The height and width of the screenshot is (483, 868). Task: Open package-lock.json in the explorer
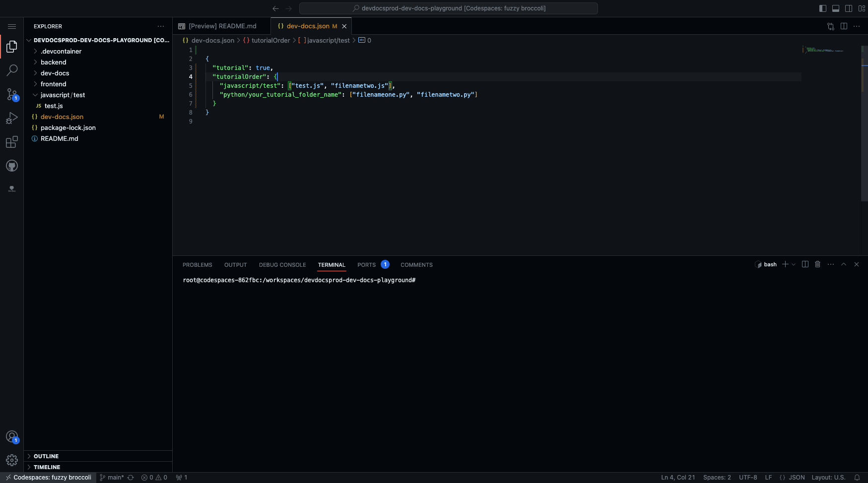click(68, 127)
